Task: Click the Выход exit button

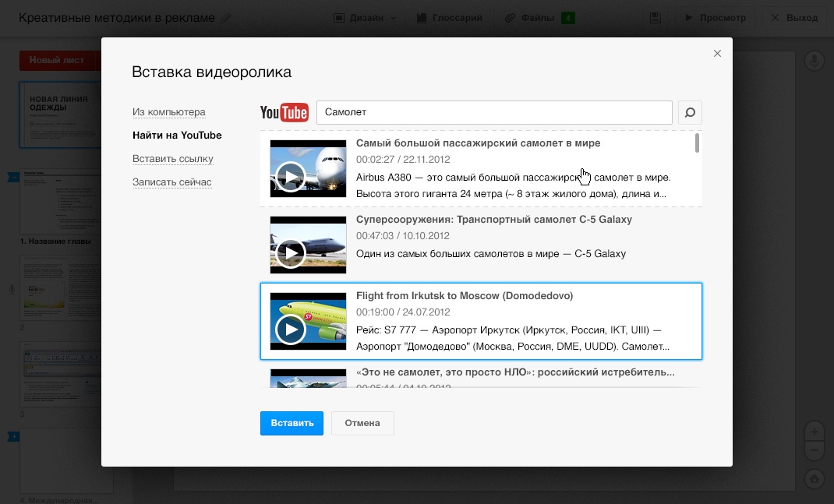Action: (795, 18)
